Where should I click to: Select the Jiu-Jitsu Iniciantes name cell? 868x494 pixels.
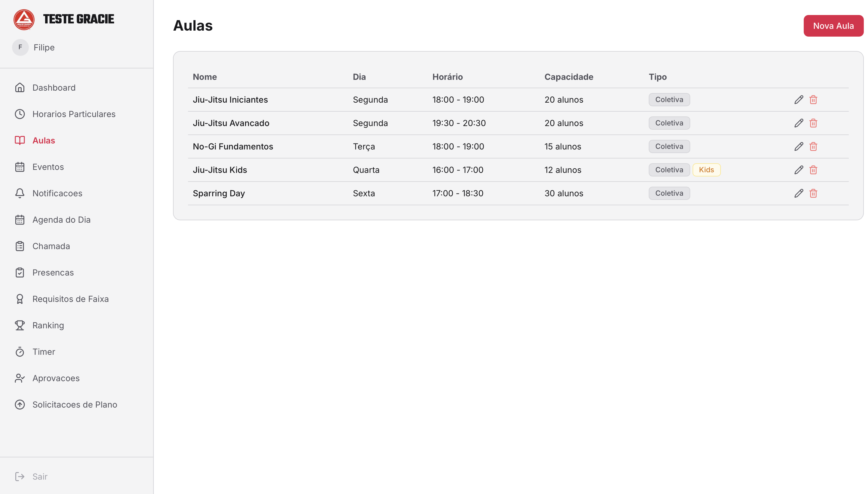click(x=230, y=100)
